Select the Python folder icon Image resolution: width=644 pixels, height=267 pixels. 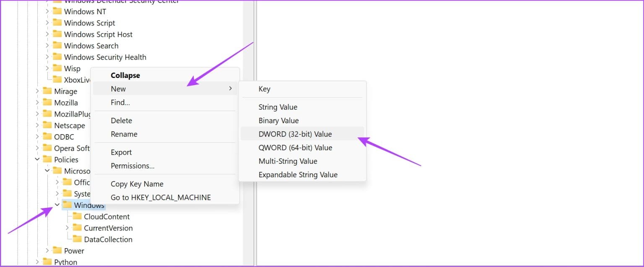[x=47, y=262]
